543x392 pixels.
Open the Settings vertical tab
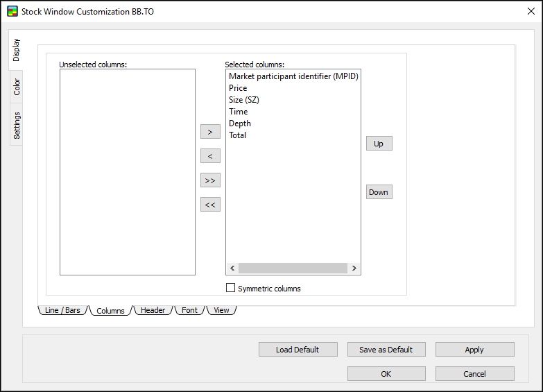coord(17,126)
